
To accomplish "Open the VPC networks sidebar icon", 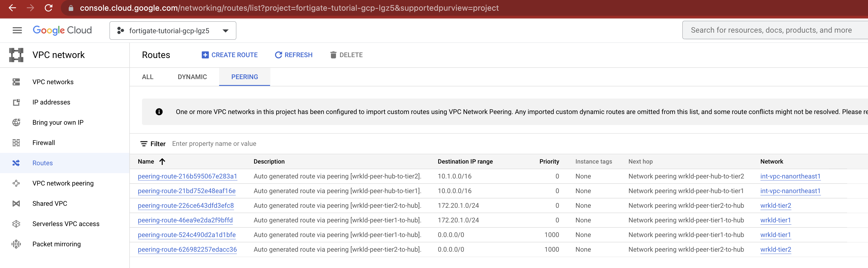I will tap(16, 82).
